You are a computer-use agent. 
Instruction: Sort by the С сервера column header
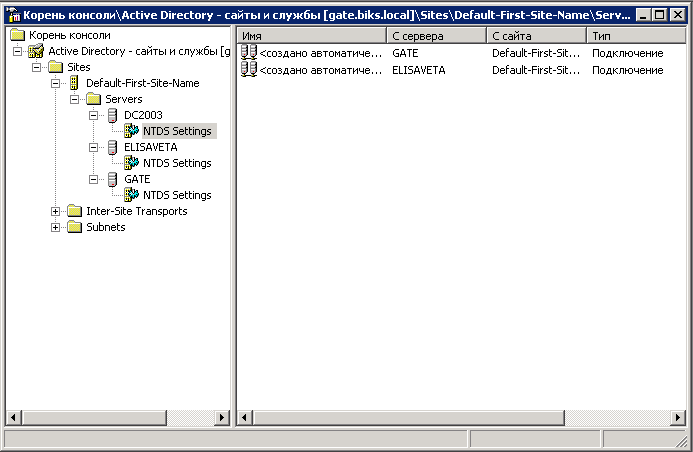click(x=436, y=36)
